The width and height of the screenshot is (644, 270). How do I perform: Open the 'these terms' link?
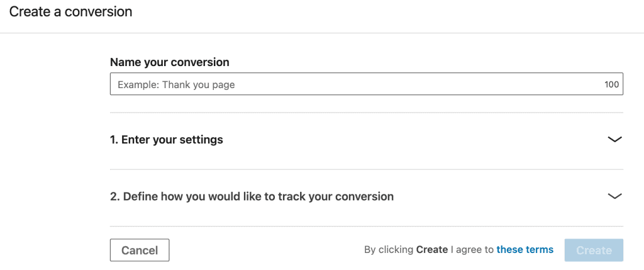(525, 250)
